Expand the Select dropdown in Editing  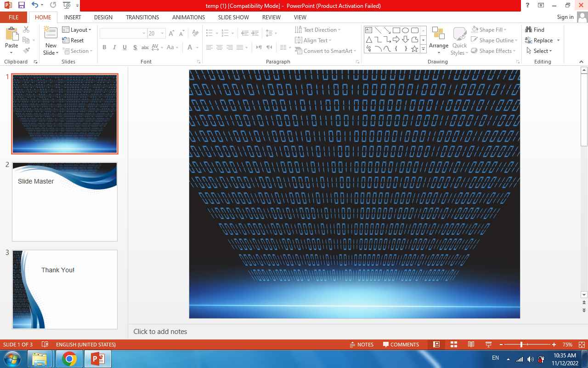[540, 51]
